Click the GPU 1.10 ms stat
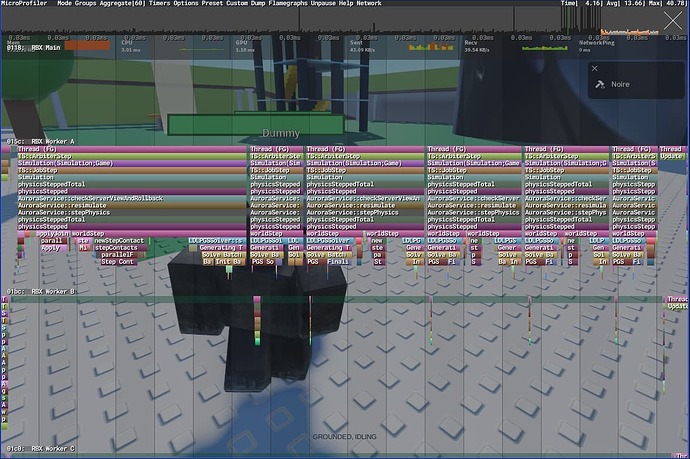This screenshot has width=690, height=459. (x=245, y=46)
